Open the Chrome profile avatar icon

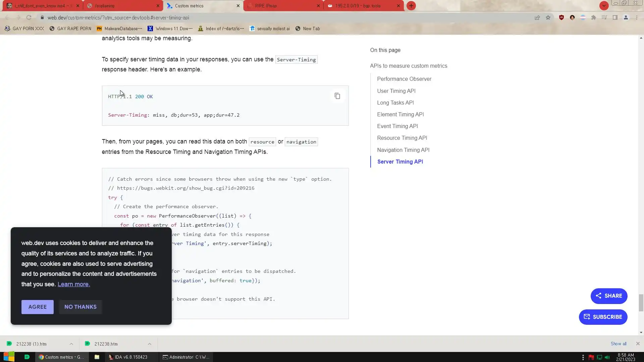pos(626,17)
